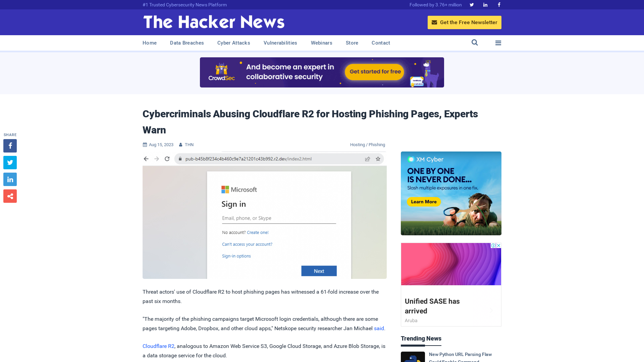Click the forward arrow in phishing page browser

[x=156, y=159]
